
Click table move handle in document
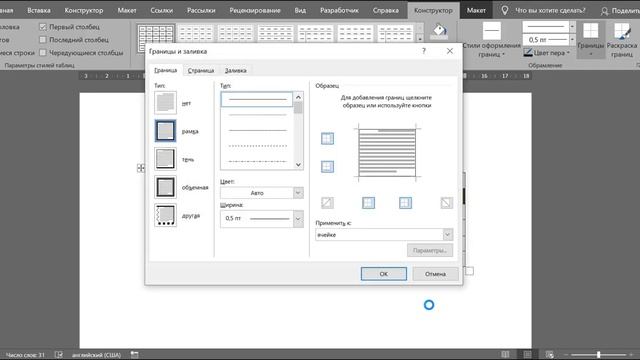point(140,168)
